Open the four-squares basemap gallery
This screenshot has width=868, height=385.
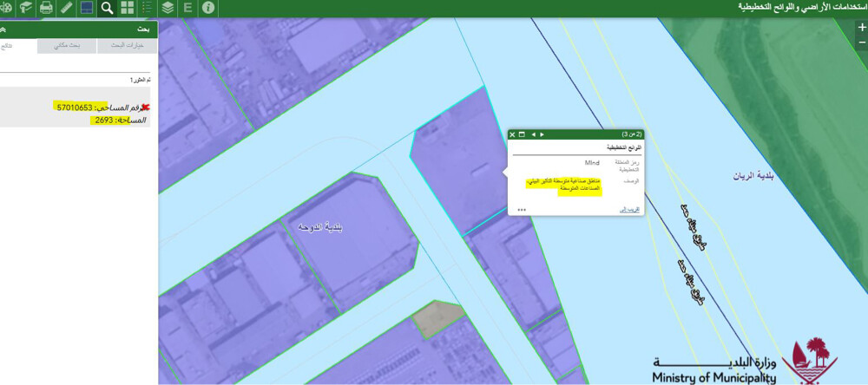127,8
